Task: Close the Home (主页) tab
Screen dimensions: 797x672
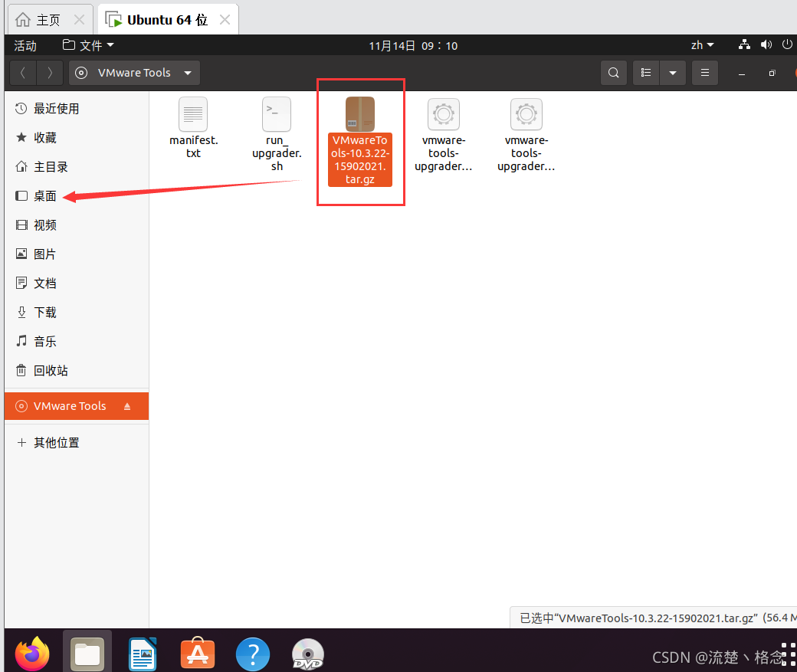Action: [79, 20]
